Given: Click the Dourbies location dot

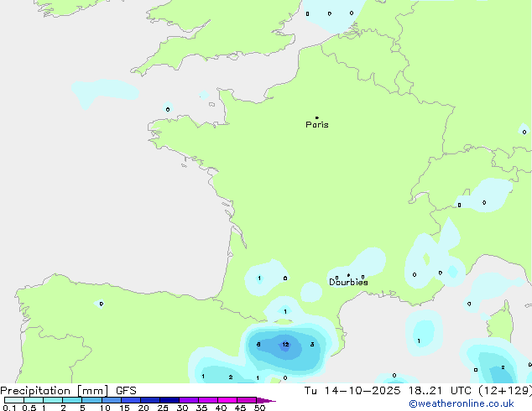Looking at the screenshot, I should click(348, 275).
